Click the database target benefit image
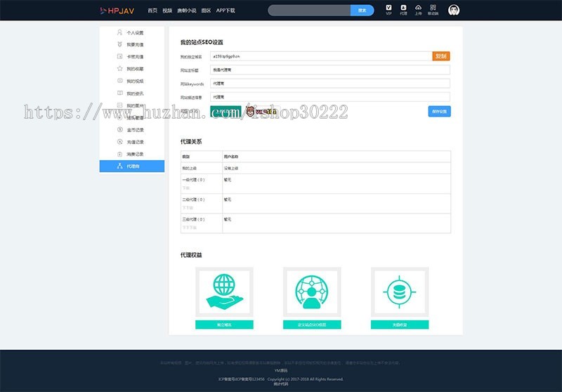Screen dimensions: 562x392 pyautogui.click(x=400, y=292)
